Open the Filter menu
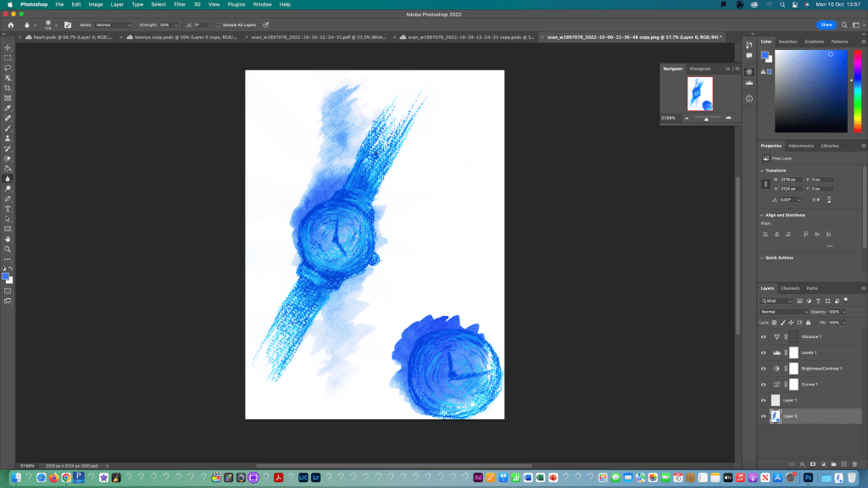This screenshot has height=488, width=868. 179,4
